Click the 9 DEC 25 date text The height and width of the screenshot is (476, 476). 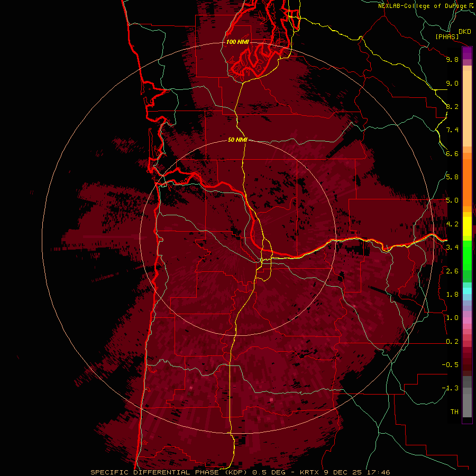343,472
